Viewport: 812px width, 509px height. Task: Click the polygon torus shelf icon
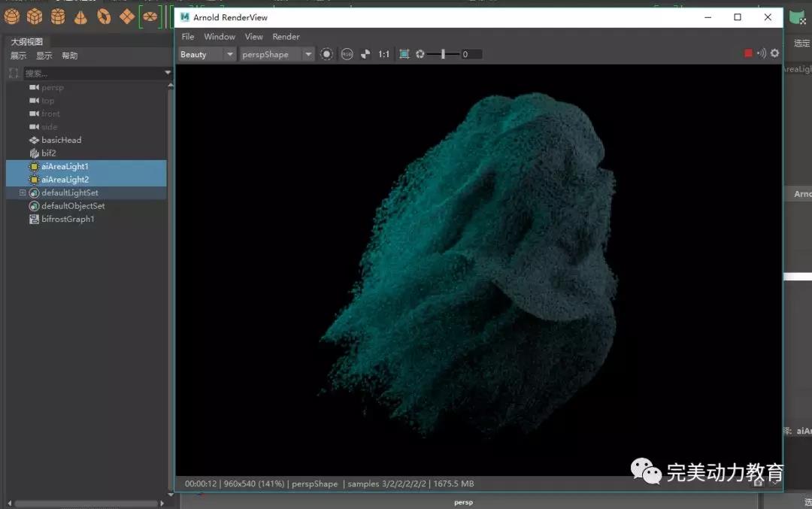pyautogui.click(x=104, y=16)
